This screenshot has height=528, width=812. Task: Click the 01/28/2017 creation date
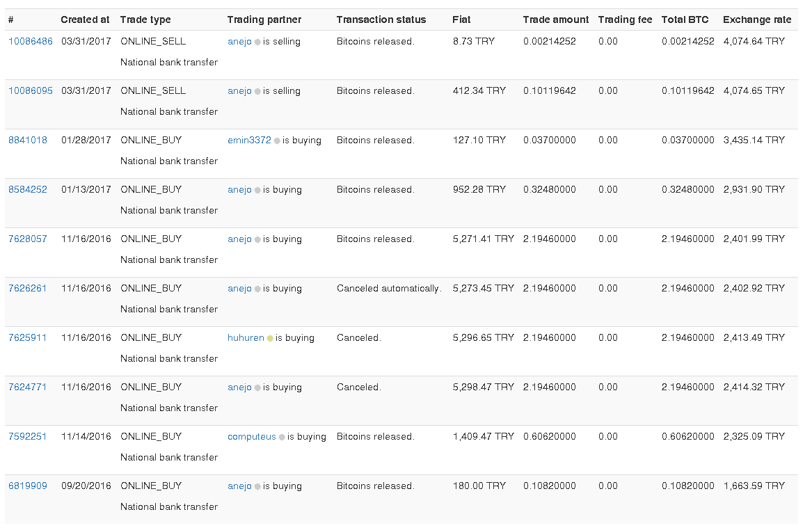[86, 140]
